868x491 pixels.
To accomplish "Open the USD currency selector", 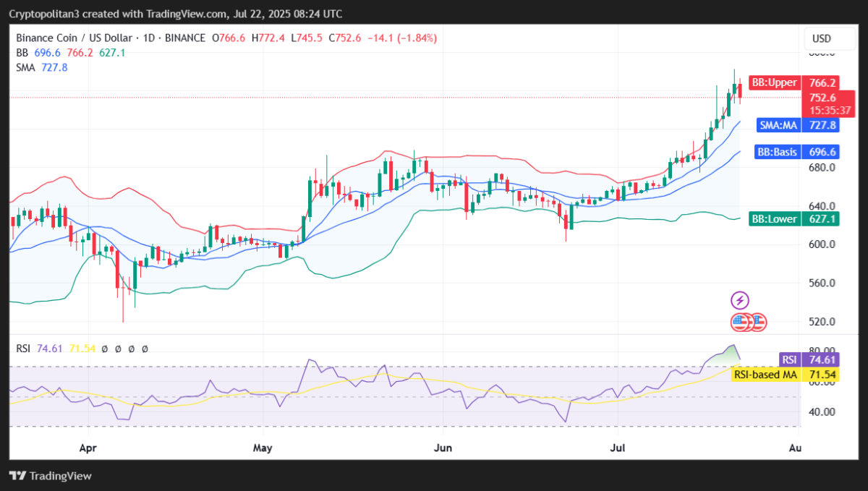I will (x=821, y=38).
